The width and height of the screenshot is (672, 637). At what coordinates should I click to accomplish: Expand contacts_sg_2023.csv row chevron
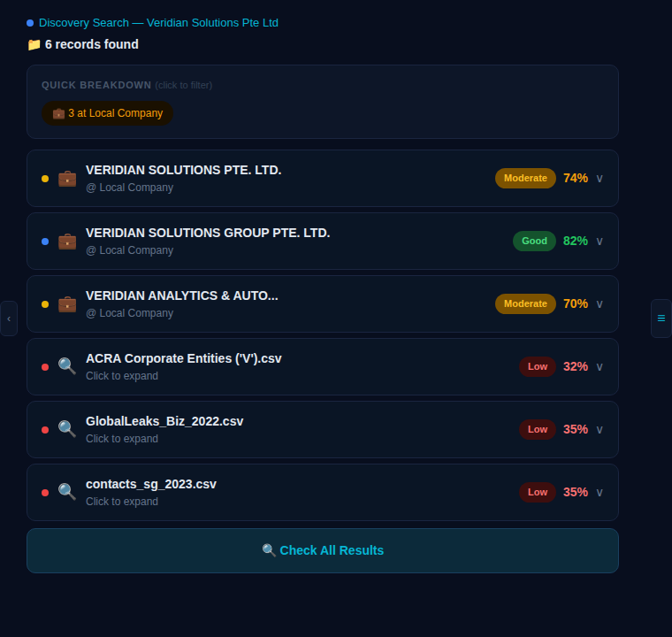coord(599,493)
